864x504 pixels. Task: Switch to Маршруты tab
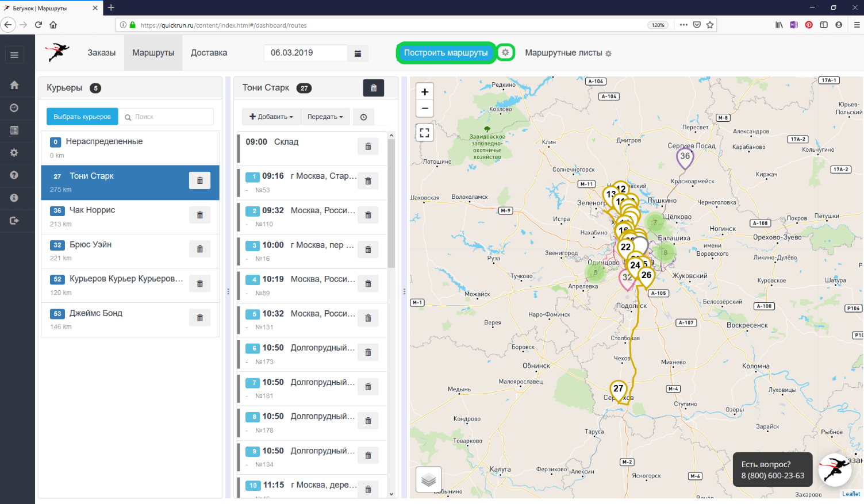coord(153,53)
